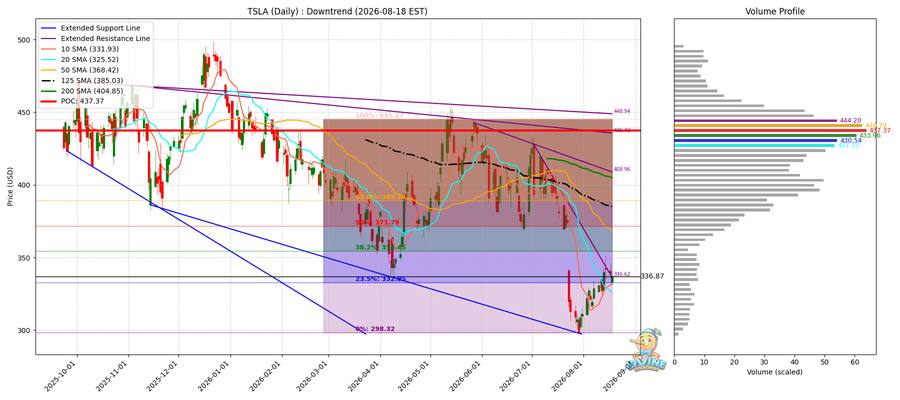Image resolution: width=900 pixels, height=400 pixels.
Task: Click the Fibonacci blue '332' level label
Action: pyautogui.click(x=381, y=279)
